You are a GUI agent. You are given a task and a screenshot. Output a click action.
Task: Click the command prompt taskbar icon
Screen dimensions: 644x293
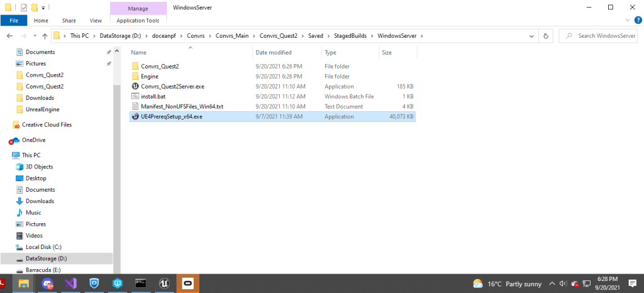[x=141, y=283]
